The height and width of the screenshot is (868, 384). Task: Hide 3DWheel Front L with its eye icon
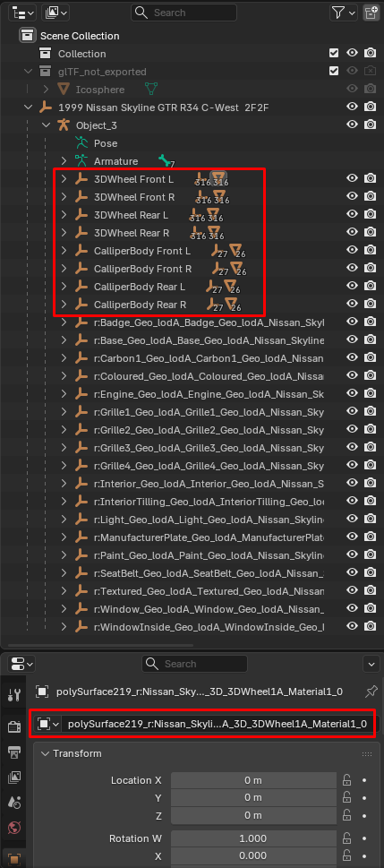coord(352,178)
